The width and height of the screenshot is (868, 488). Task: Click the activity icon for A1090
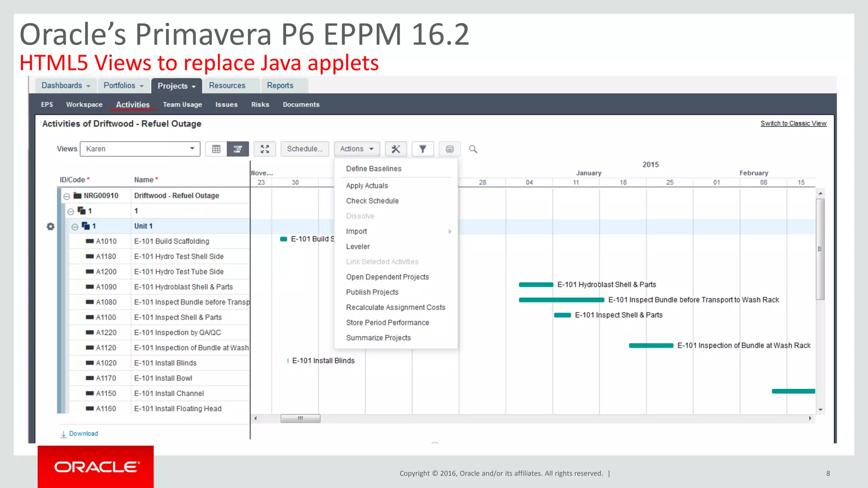(90, 287)
